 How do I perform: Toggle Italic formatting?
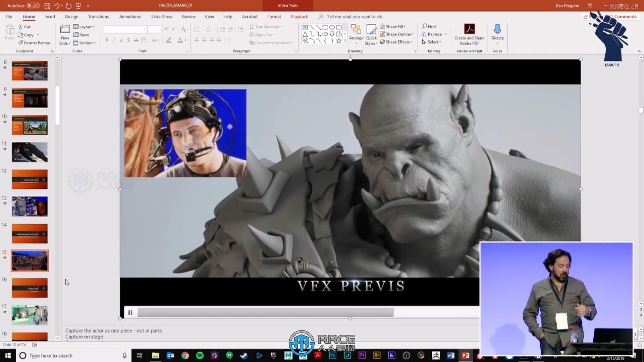(114, 40)
